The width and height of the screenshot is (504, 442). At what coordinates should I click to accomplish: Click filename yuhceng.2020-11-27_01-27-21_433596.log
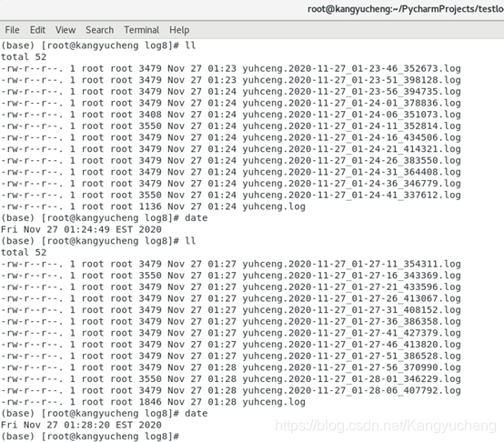point(351,287)
